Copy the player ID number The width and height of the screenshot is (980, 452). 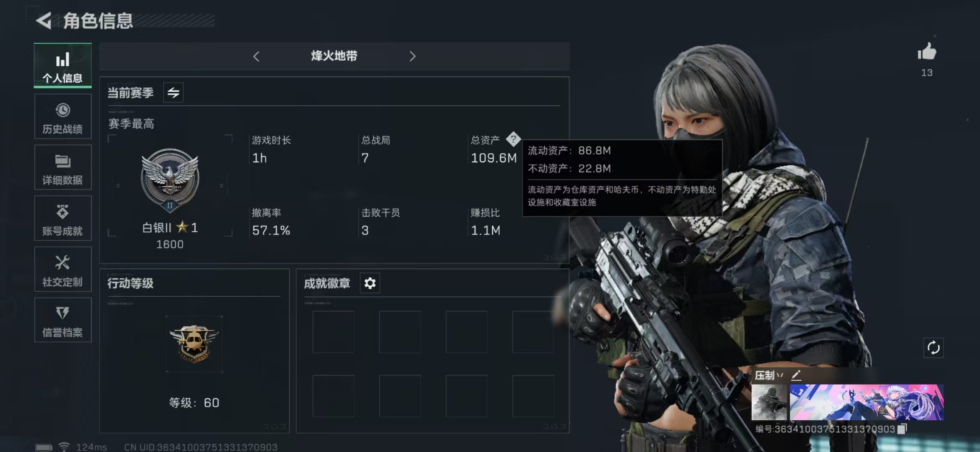[903, 429]
